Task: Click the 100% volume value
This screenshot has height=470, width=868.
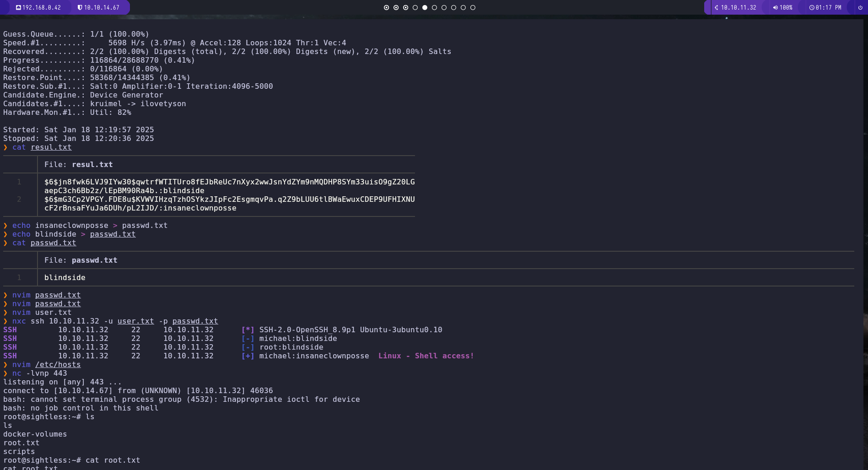Action: 786,8
